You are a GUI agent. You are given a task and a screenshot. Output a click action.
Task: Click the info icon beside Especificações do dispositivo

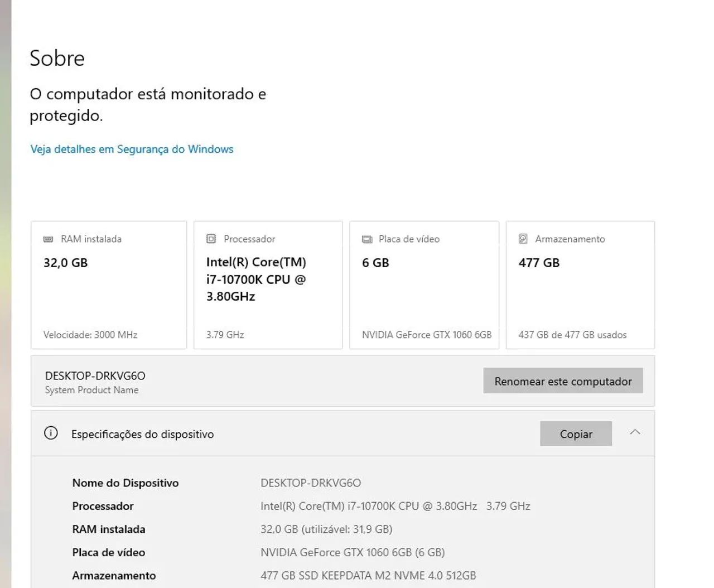pyautogui.click(x=51, y=433)
